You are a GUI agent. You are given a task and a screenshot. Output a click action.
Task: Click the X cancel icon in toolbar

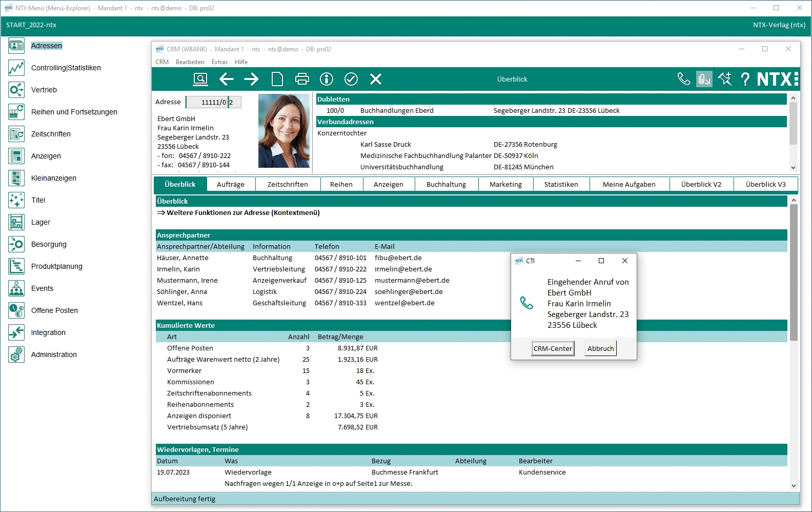click(376, 79)
